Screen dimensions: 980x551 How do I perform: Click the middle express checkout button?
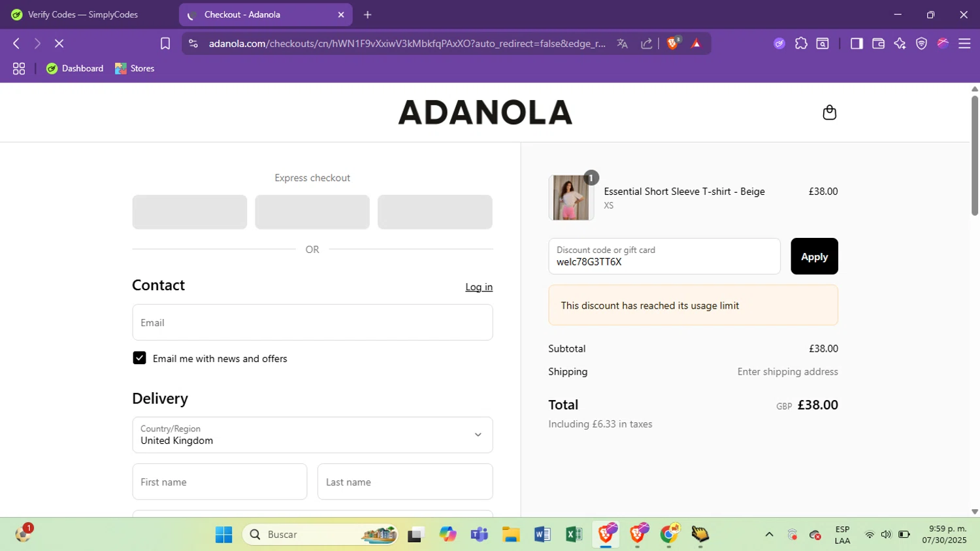click(x=312, y=212)
